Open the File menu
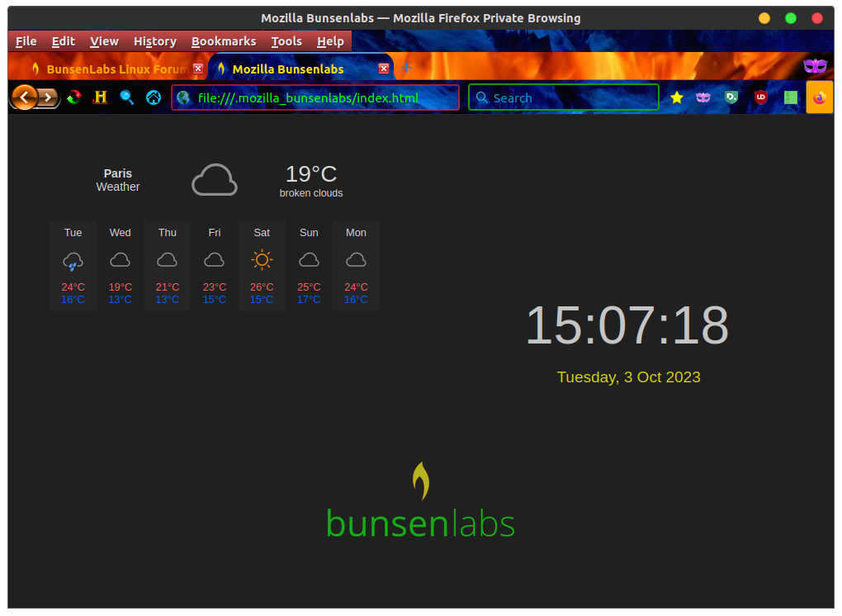 (26, 41)
